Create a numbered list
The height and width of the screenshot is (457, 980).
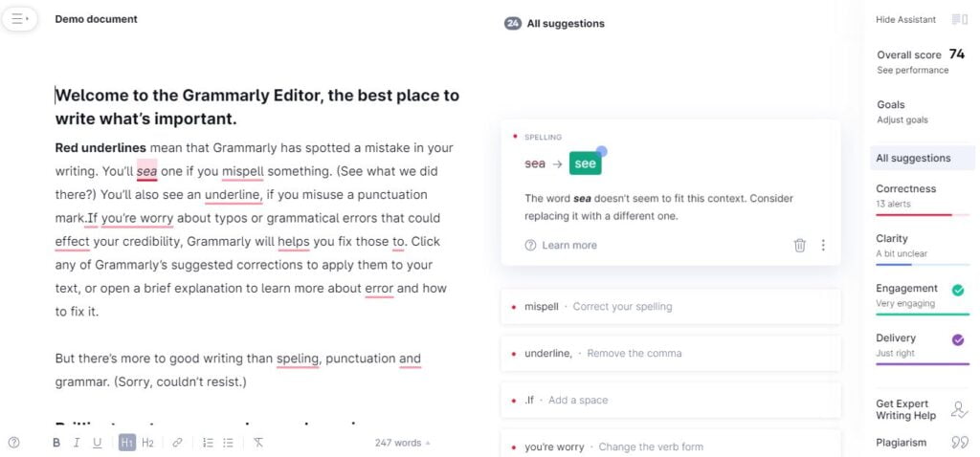(x=208, y=443)
